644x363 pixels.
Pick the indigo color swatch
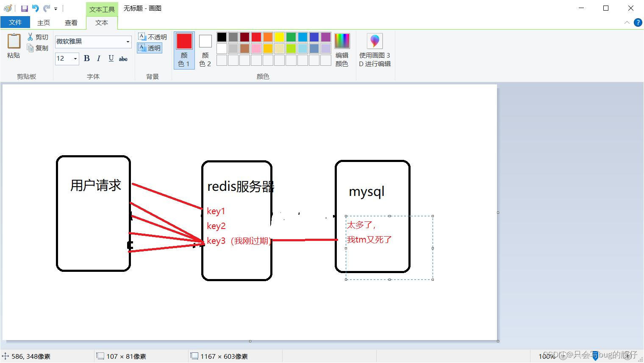pos(314,37)
